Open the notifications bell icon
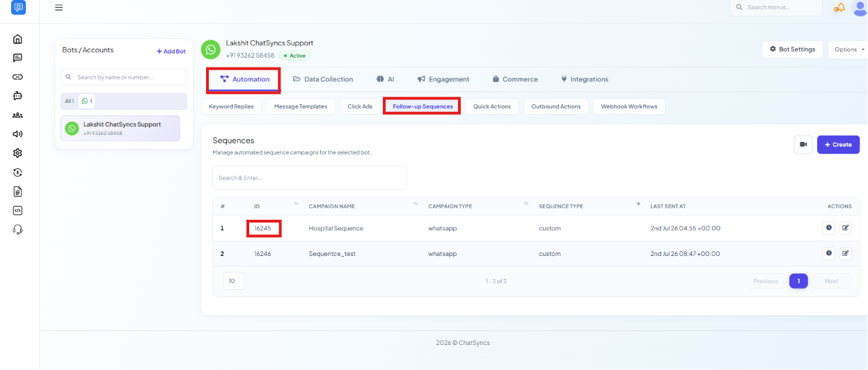Image resolution: width=868 pixels, height=370 pixels. tap(839, 8)
